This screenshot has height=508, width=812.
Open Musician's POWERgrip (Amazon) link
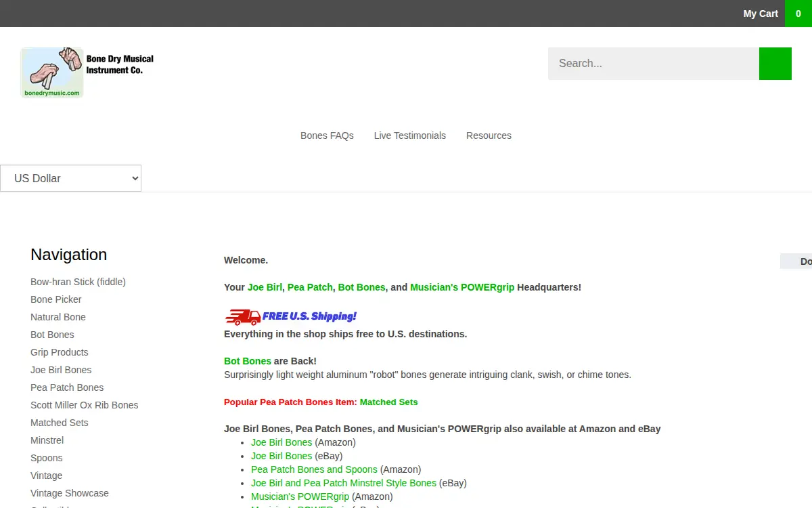(x=300, y=496)
